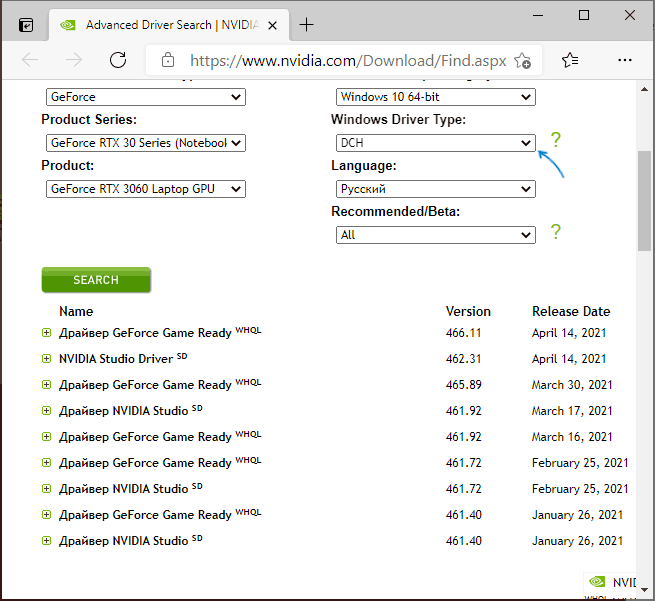This screenshot has width=655, height=601.
Task: Open the Windows 10 64-bit OS dropdown
Action: [x=436, y=97]
